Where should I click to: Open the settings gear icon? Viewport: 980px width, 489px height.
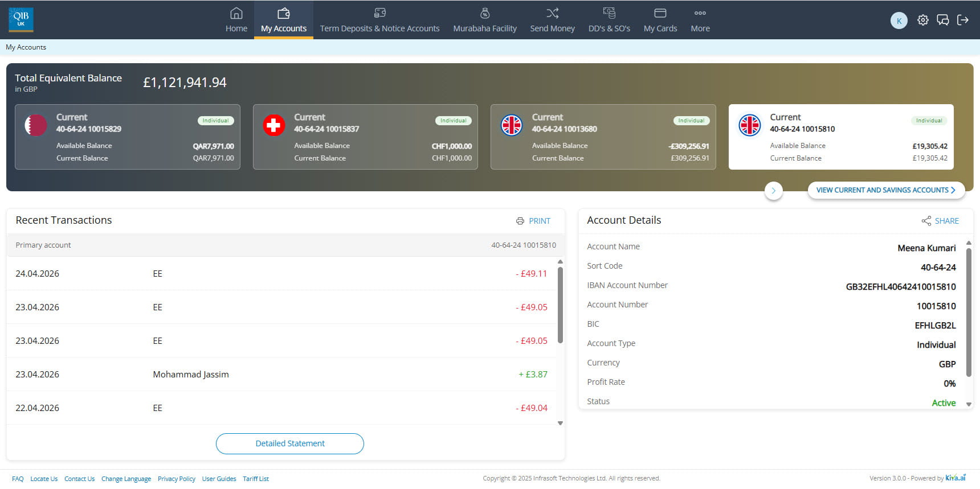click(x=923, y=20)
